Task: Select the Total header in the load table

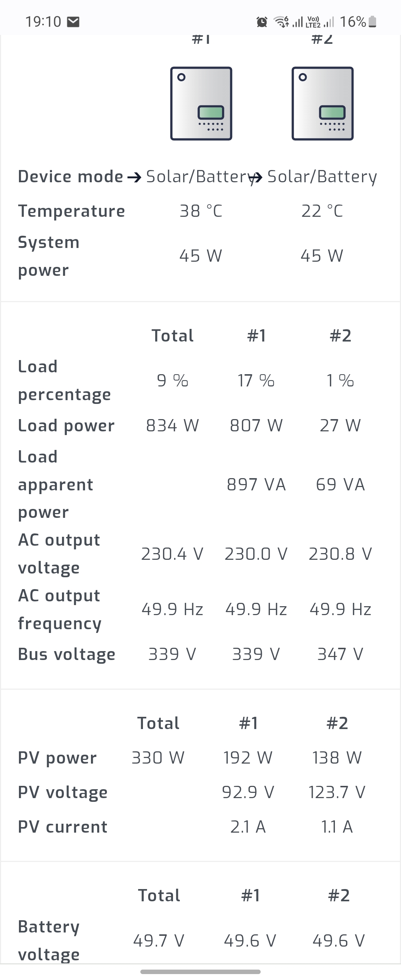Action: coord(172,336)
